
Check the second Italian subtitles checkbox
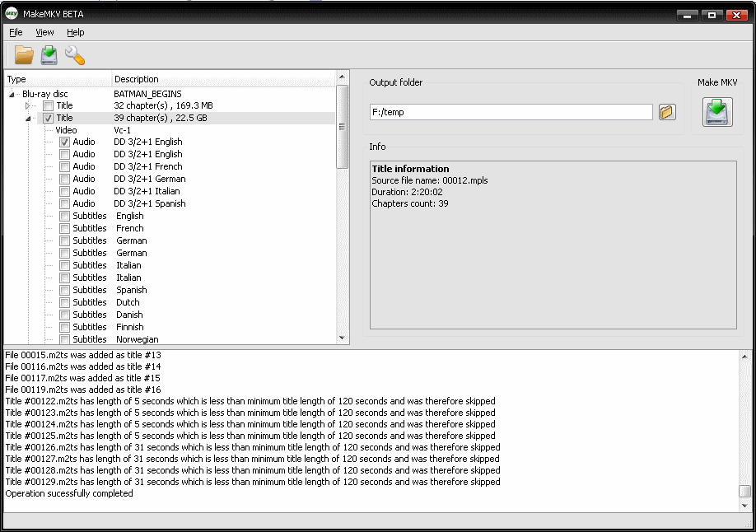(64, 278)
